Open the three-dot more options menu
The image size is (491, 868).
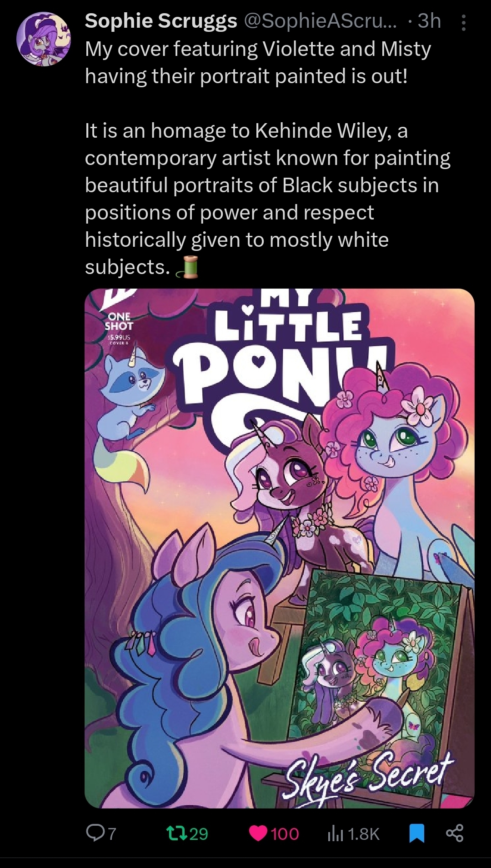(463, 22)
